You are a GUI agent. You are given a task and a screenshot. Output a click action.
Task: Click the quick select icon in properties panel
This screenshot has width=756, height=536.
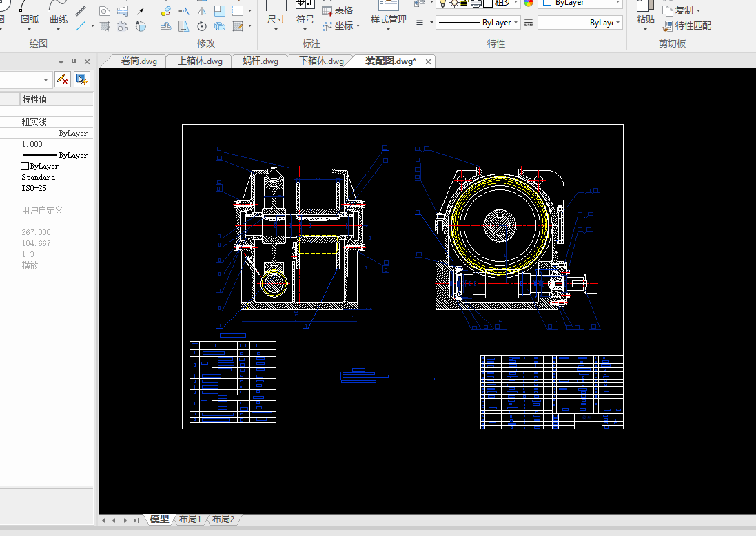coord(81,79)
